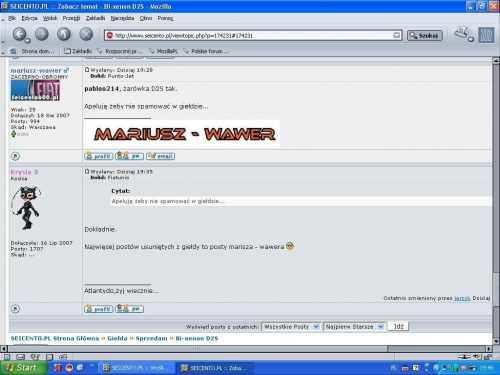Click the Forward navigation arrow button
The height and width of the screenshot is (375, 500).
tap(42, 34)
